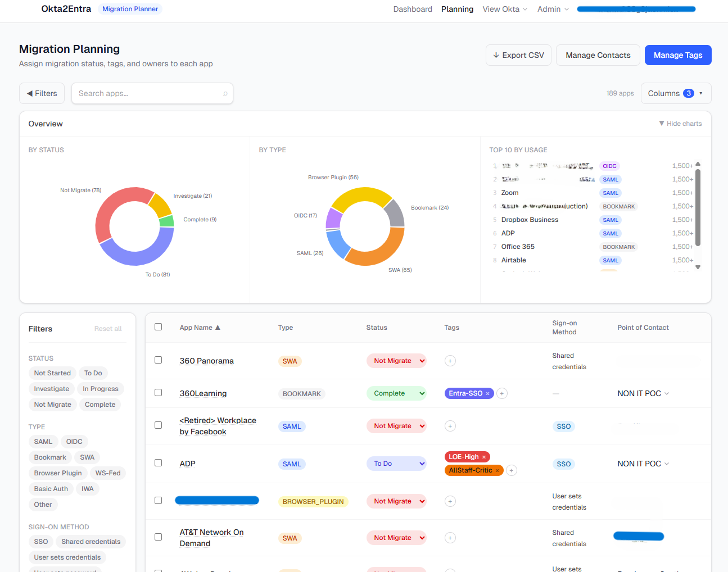This screenshot has height=572, width=728.
Task: Select all apps checkbox in header
Action: [x=159, y=327]
